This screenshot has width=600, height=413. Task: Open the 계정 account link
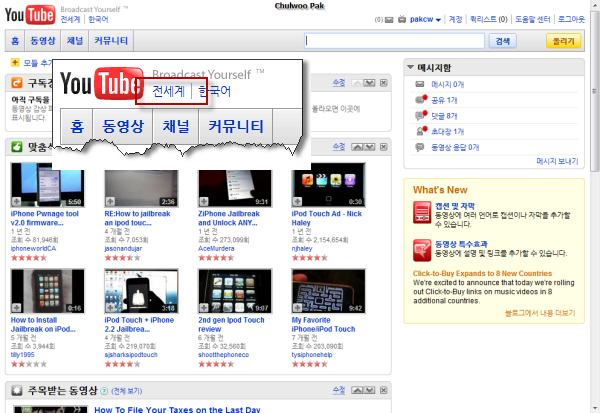[x=455, y=19]
